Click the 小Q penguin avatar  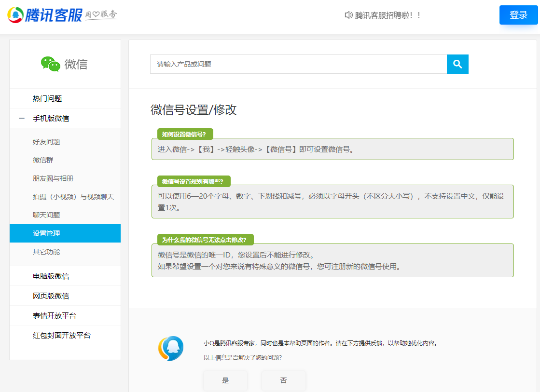tap(171, 348)
